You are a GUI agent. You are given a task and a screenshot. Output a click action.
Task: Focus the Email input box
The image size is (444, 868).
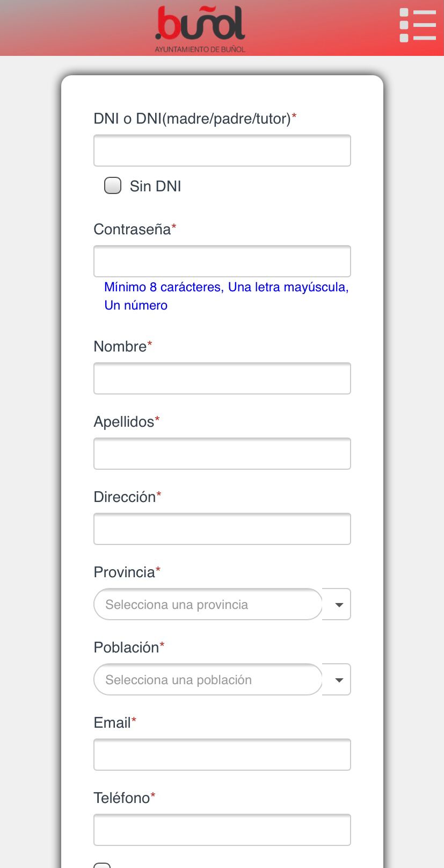click(222, 755)
